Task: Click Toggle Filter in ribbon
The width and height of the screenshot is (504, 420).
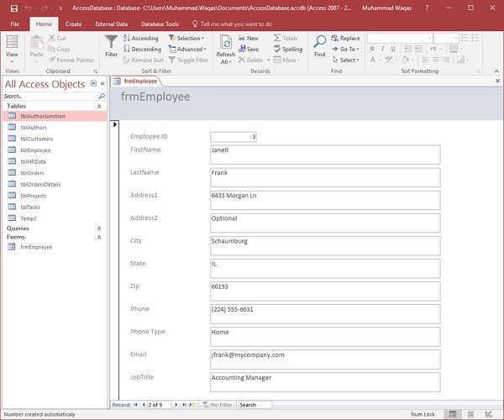Action: click(188, 60)
